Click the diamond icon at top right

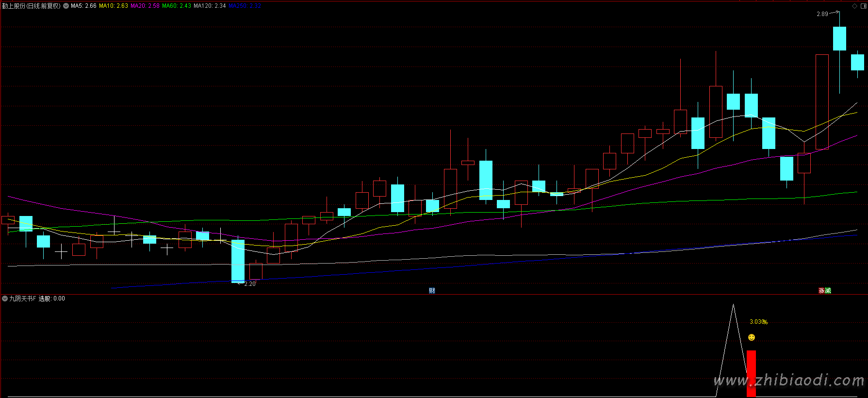point(854,6)
